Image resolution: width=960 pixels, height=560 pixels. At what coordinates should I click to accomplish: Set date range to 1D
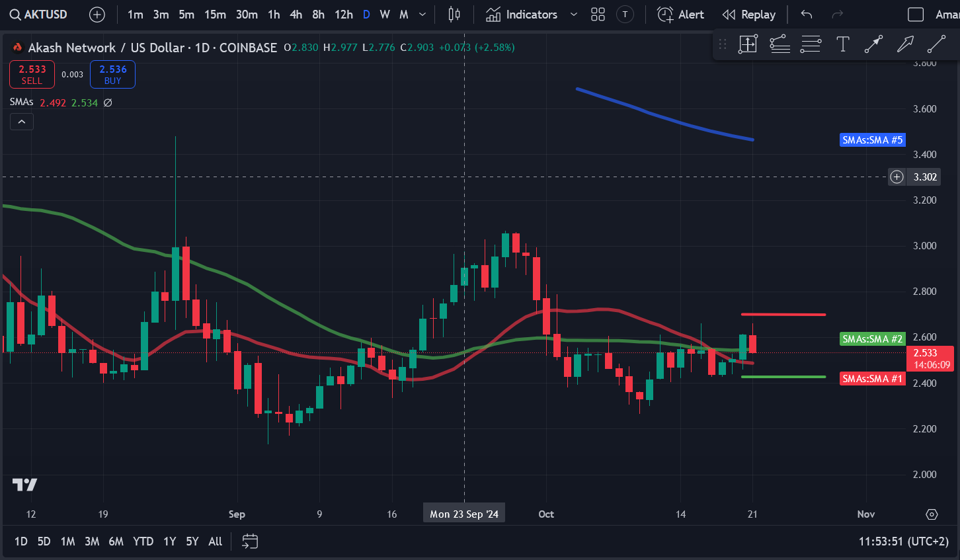(21, 541)
